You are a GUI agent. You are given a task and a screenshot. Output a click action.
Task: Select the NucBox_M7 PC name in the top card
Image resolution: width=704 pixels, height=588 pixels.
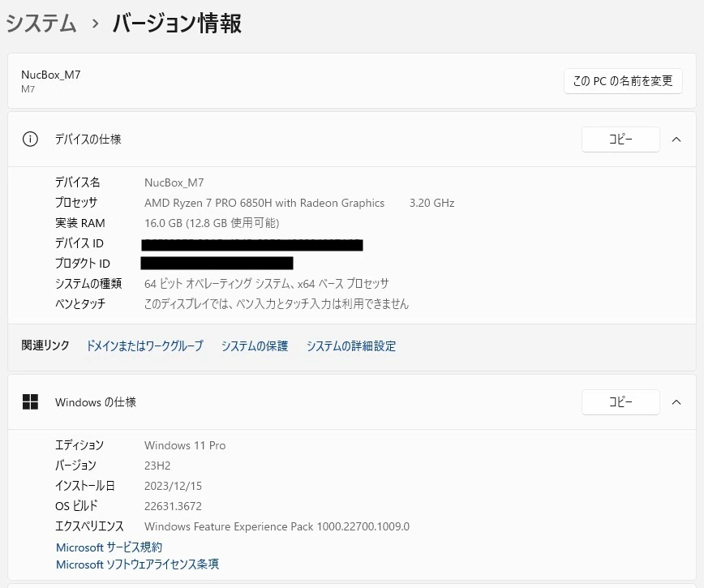pyautogui.click(x=51, y=75)
